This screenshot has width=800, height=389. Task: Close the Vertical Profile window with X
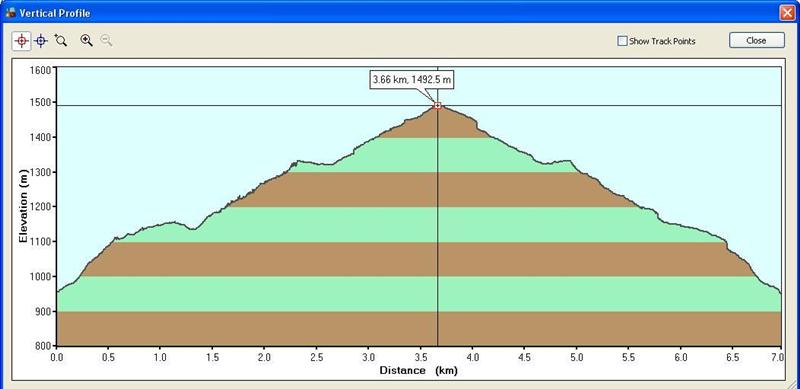tap(788, 13)
